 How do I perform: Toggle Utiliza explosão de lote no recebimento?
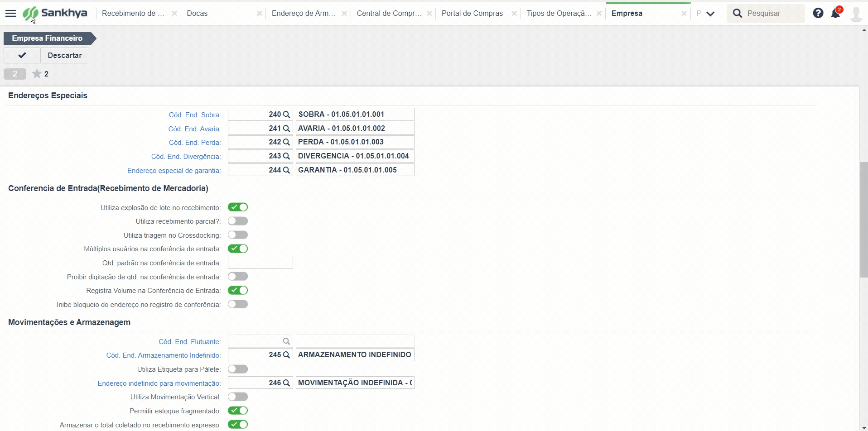pyautogui.click(x=238, y=207)
